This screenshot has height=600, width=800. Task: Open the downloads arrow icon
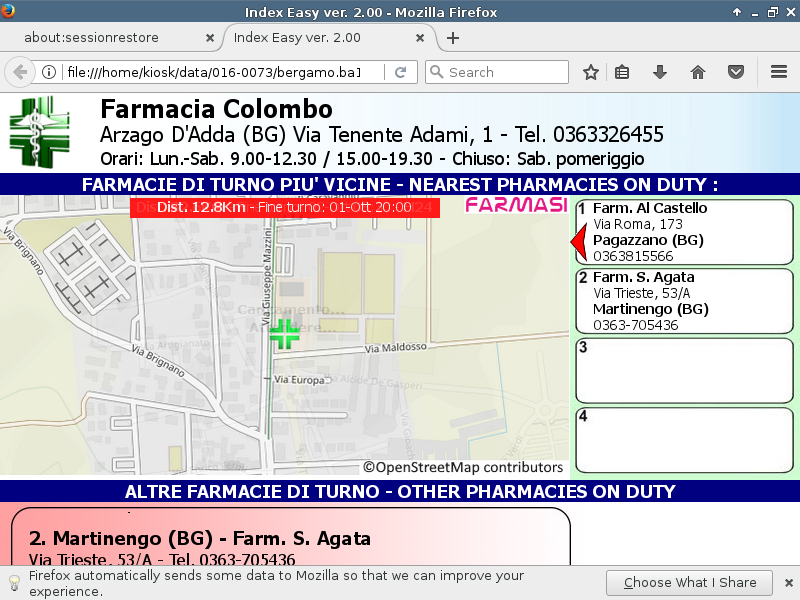pos(660,72)
